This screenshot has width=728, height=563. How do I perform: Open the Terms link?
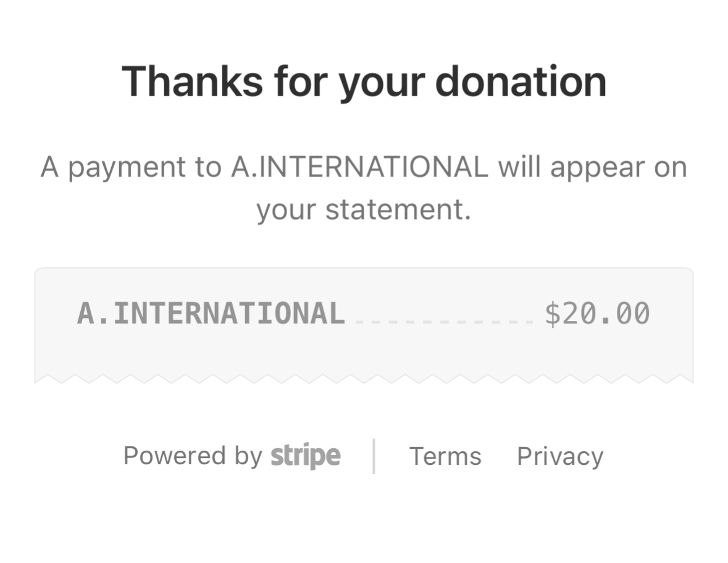[445, 456]
